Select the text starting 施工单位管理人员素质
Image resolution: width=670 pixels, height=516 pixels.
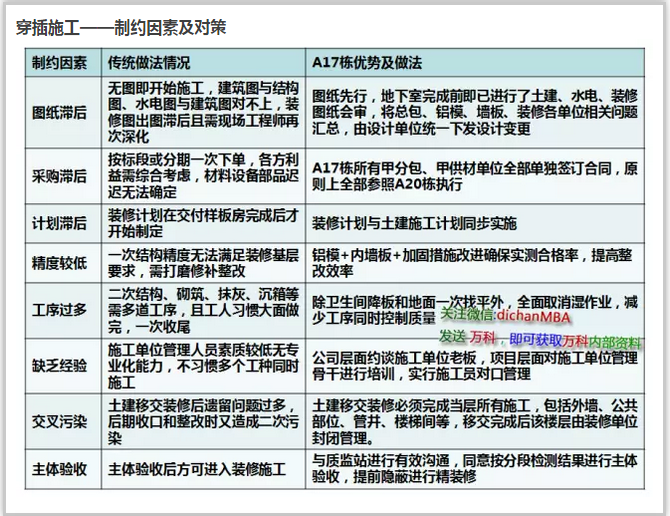203,366
